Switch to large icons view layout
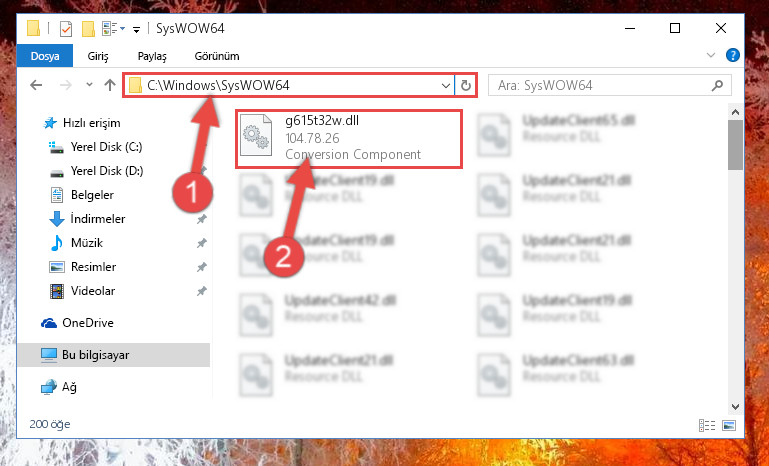Viewport: 769px width, 466px height. 729,425
